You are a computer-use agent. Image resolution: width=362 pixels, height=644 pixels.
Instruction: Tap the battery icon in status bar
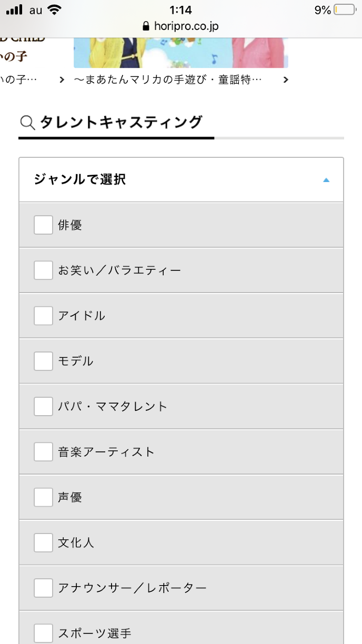tap(345, 10)
